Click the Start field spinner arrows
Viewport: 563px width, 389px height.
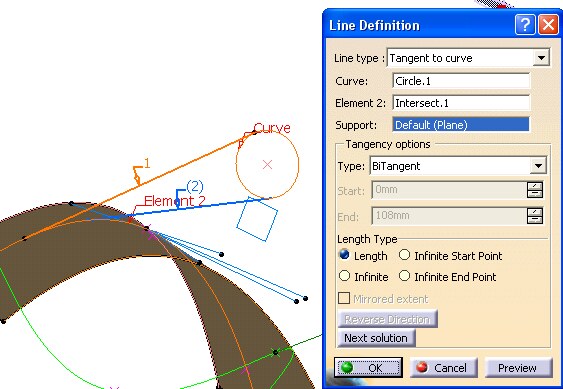[535, 190]
